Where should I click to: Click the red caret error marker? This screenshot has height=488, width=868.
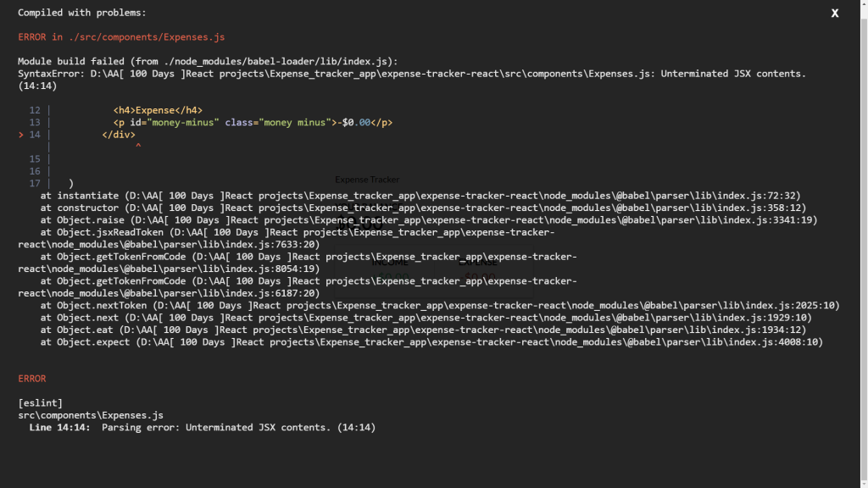point(138,146)
